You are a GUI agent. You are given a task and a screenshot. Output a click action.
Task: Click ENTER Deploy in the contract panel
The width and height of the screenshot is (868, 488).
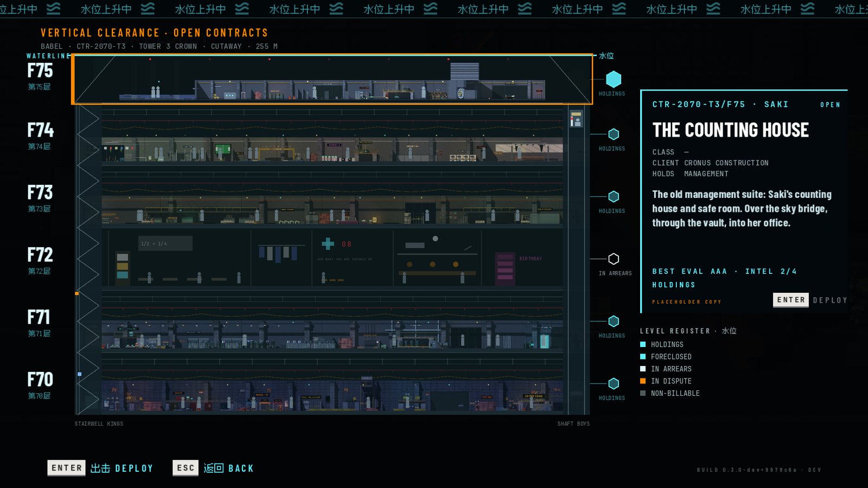point(810,300)
